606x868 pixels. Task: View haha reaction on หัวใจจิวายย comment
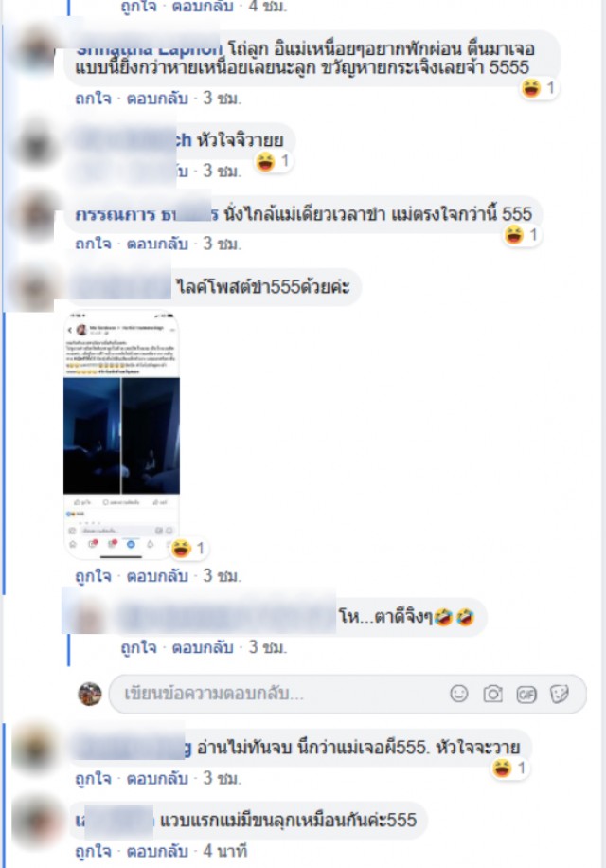(273, 162)
